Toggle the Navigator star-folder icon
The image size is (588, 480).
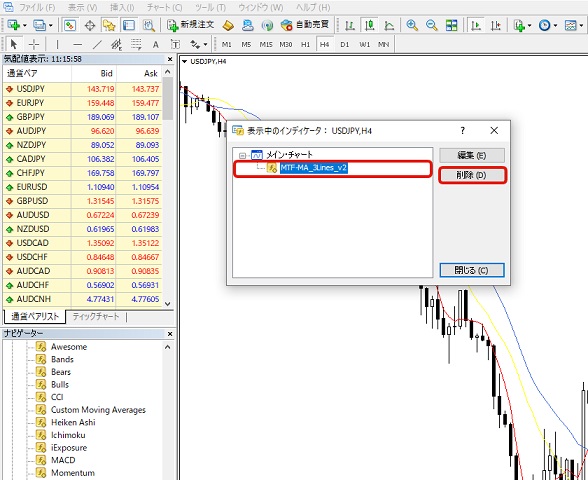[x=109, y=25]
